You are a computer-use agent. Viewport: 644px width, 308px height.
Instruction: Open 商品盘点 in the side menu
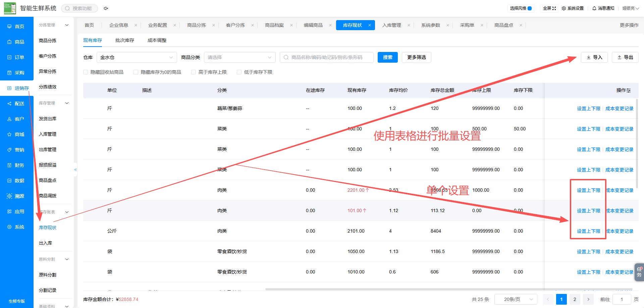click(x=48, y=180)
